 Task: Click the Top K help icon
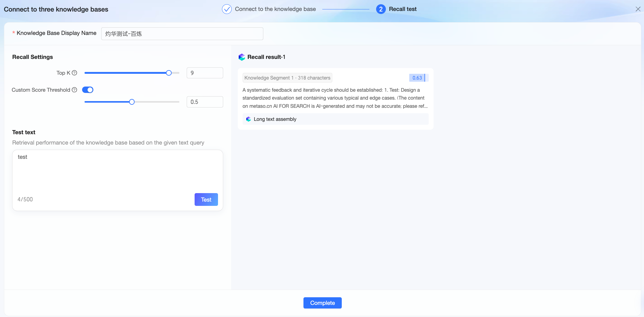tap(74, 73)
